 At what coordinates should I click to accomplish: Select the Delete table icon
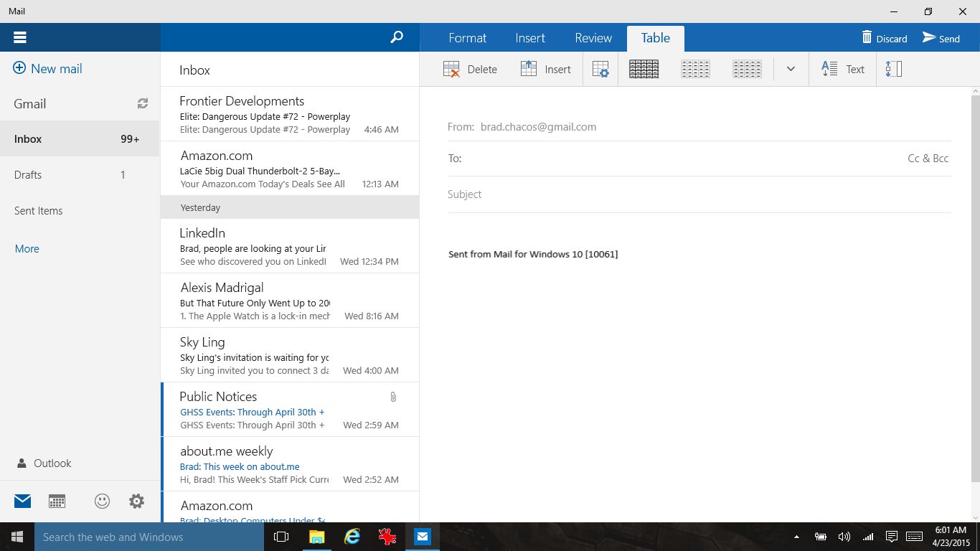pyautogui.click(x=470, y=68)
